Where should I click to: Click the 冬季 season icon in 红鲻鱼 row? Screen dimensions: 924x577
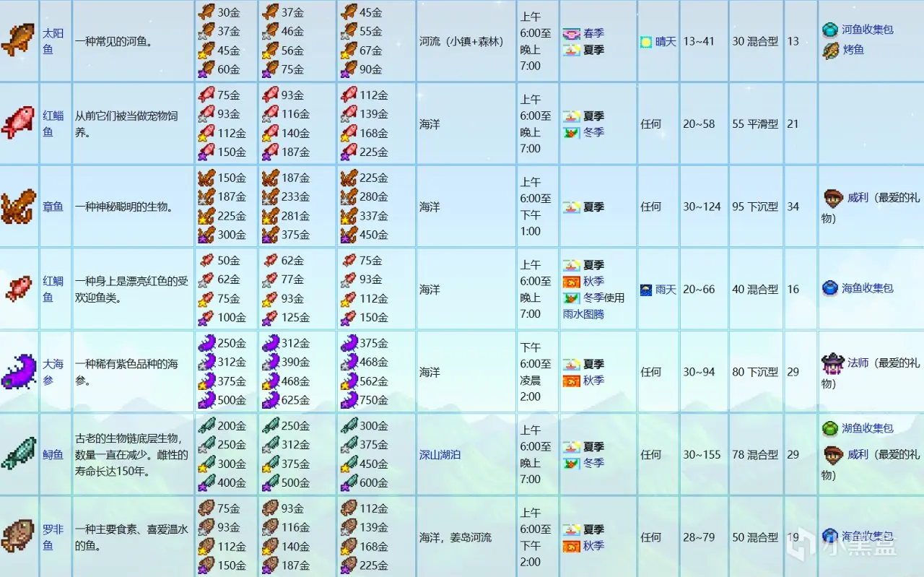(x=571, y=132)
